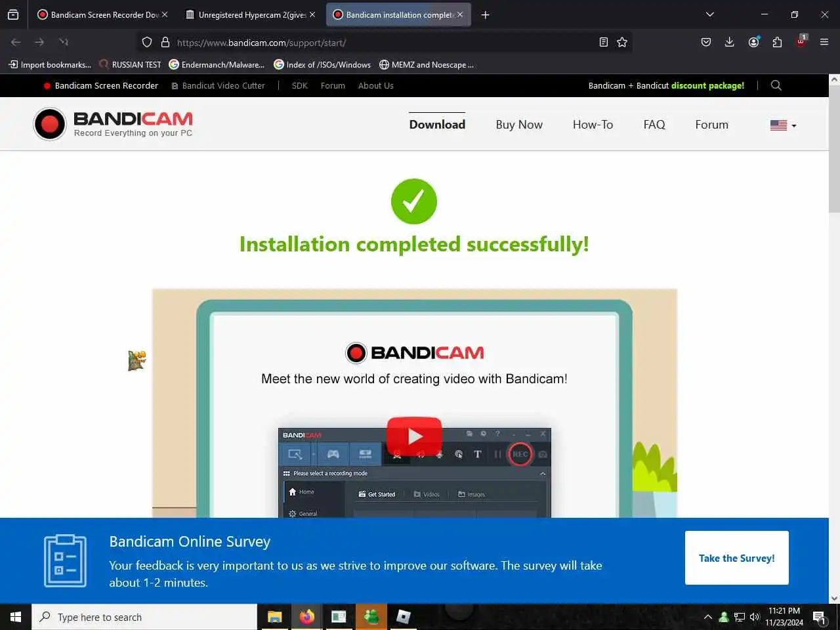Close the Unregistered Hypercam 2 tab
The width and height of the screenshot is (840, 630).
312,14
